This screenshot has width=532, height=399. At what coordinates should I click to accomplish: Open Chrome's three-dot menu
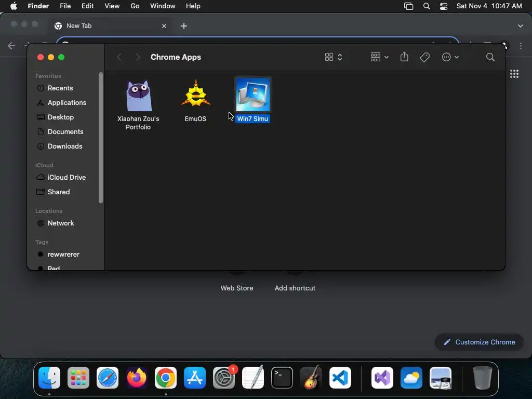[x=521, y=46]
